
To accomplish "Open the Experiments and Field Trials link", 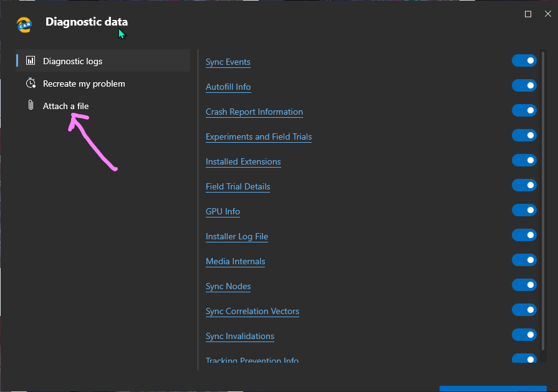I will tap(259, 136).
